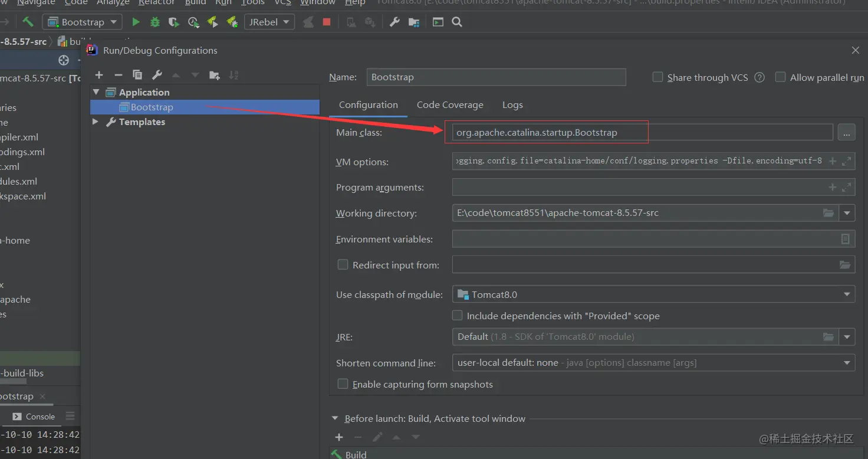The width and height of the screenshot is (868, 459).
Task: Collapse Before launch section triangle
Action: click(x=335, y=419)
